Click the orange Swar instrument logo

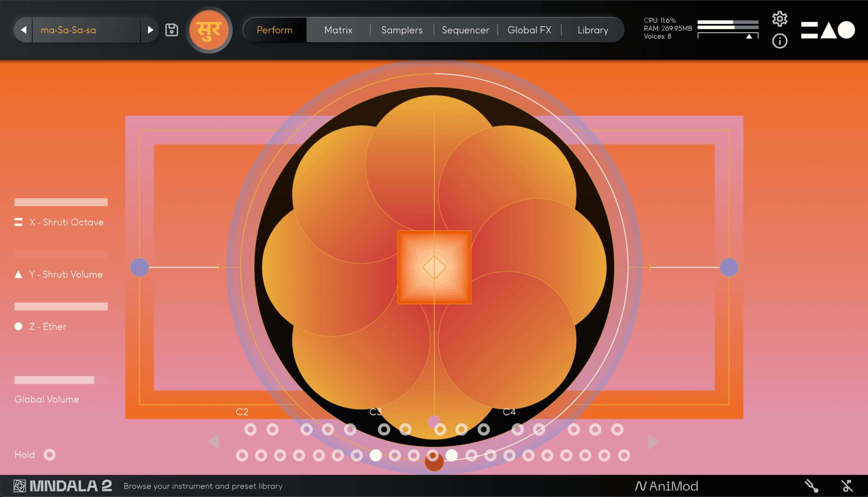(209, 30)
